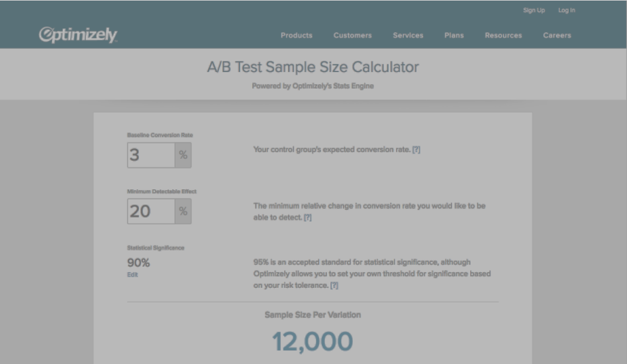Screen dimensions: 627x364
Task: Click the 12,000 sample size result
Action: 313,341
